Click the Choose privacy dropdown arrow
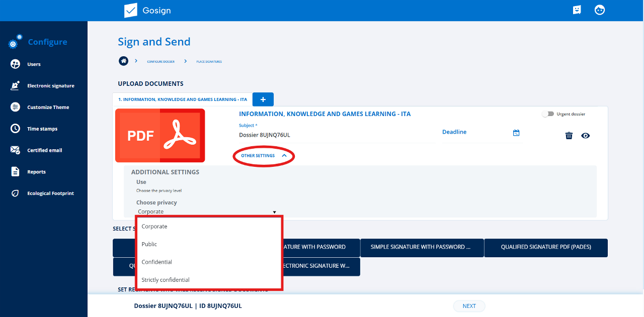The width and height of the screenshot is (644, 317). [274, 212]
